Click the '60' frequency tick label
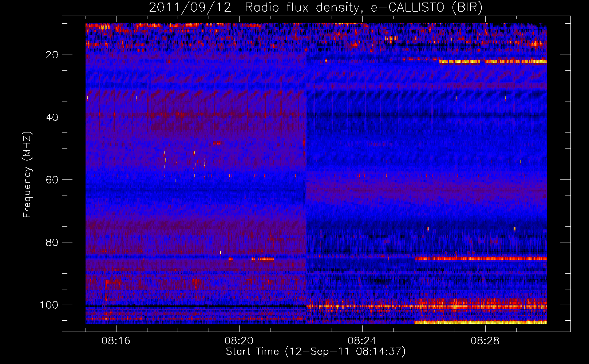This screenshot has height=364, width=589. pyautogui.click(x=52, y=180)
